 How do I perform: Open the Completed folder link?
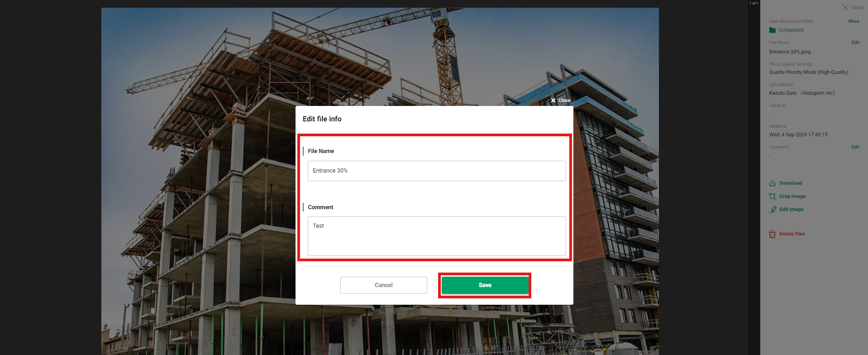(x=791, y=30)
